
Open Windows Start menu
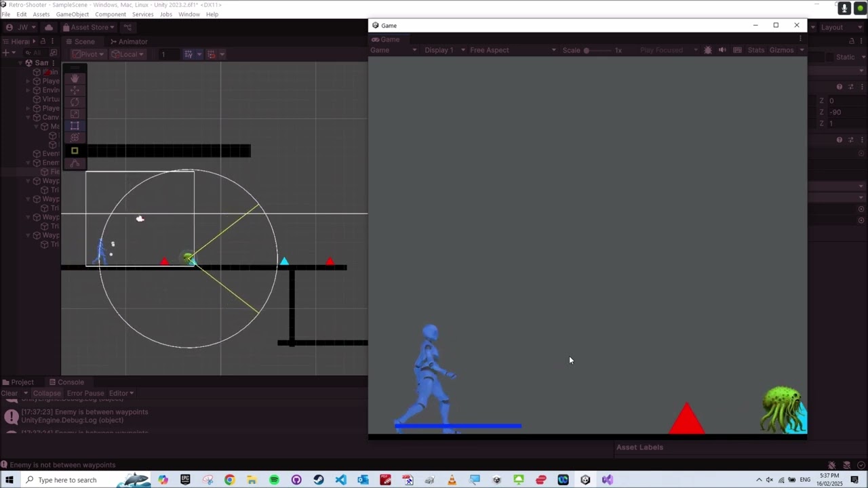9,480
